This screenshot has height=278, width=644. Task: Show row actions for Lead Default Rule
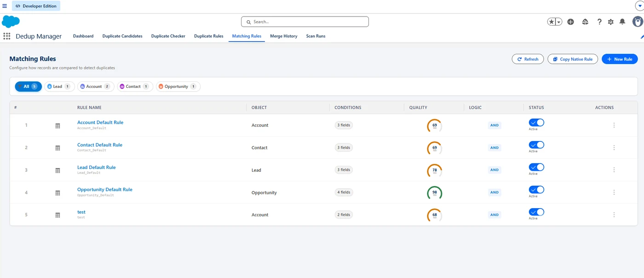coord(614,170)
